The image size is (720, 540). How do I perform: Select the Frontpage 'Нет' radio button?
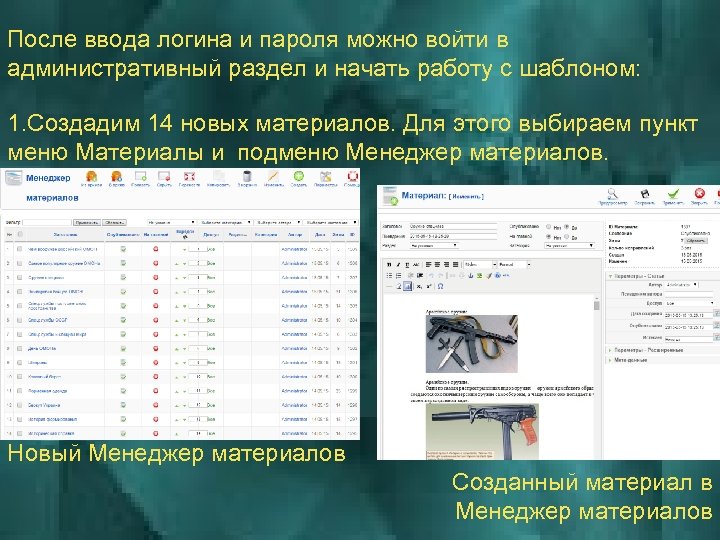(548, 236)
